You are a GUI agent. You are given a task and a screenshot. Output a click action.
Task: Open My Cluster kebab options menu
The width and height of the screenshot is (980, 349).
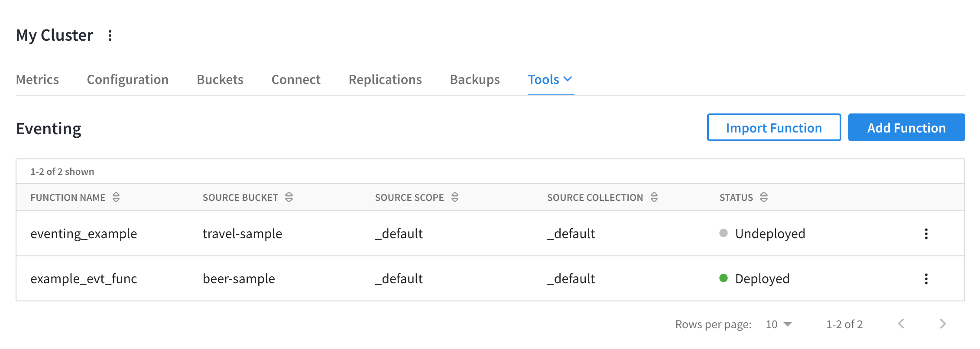click(110, 36)
